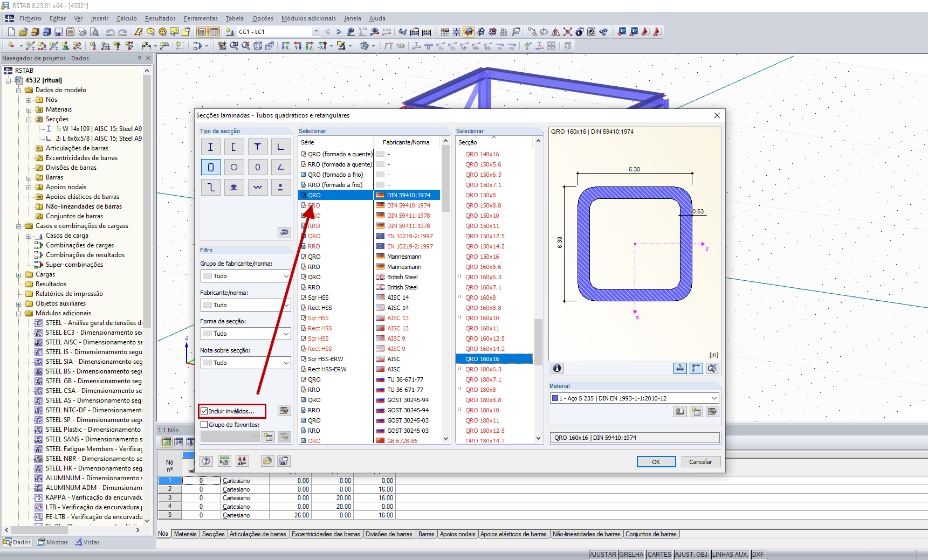The image size is (928, 560).
Task: Open dialog help question-mark button
Action: [x=206, y=461]
